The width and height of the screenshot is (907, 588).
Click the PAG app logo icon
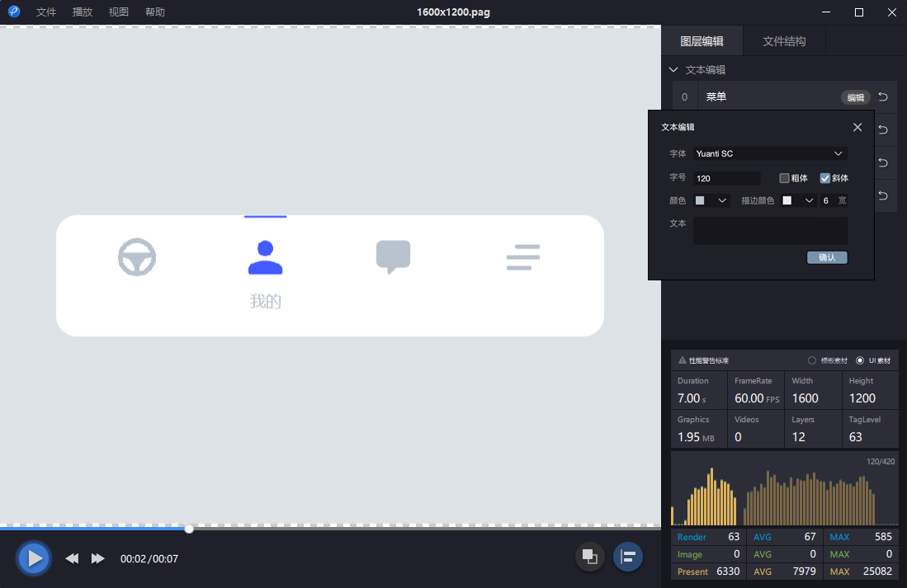[14, 12]
